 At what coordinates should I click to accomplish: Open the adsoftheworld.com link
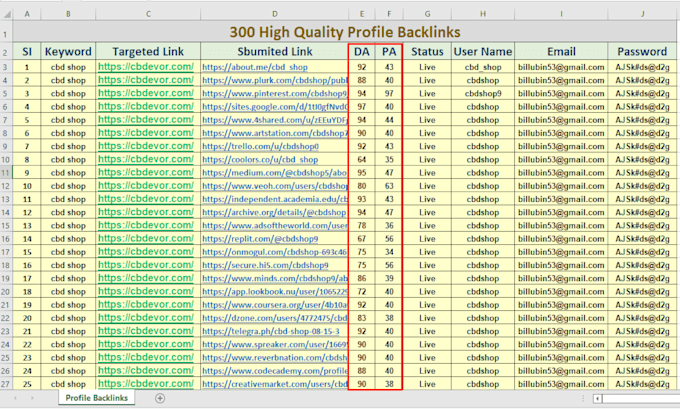[x=275, y=226]
